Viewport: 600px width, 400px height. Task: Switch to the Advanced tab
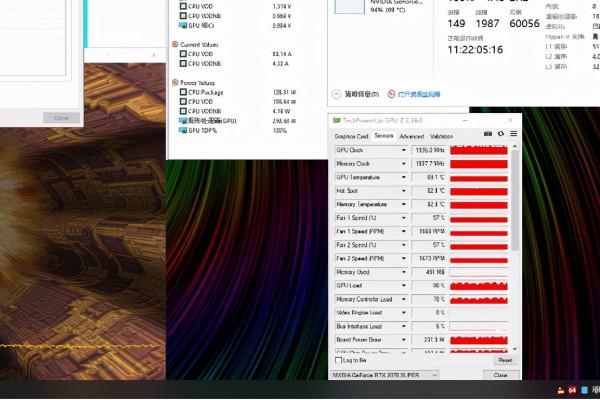411,136
